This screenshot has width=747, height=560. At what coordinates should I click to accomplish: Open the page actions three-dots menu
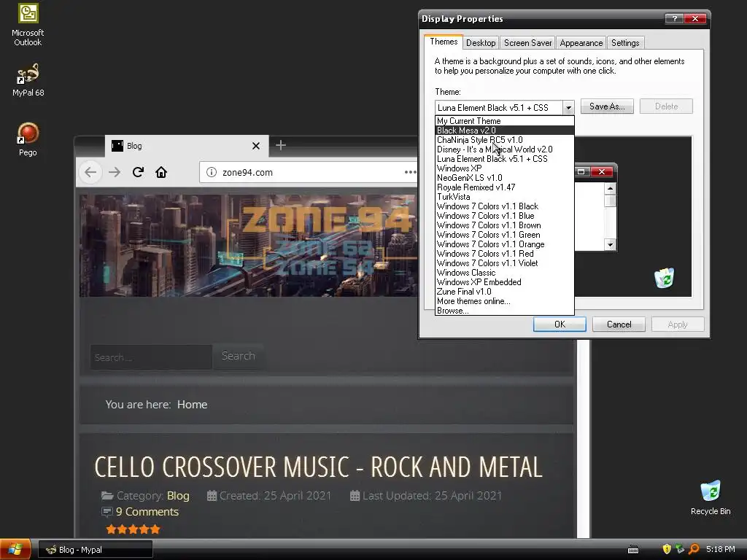(410, 172)
